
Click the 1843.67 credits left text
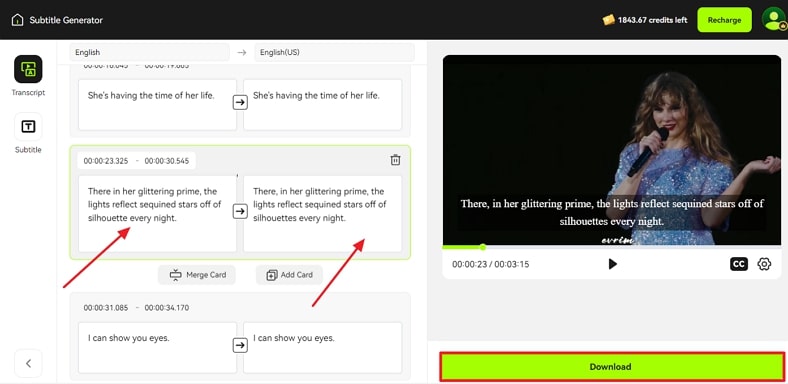pyautogui.click(x=653, y=20)
